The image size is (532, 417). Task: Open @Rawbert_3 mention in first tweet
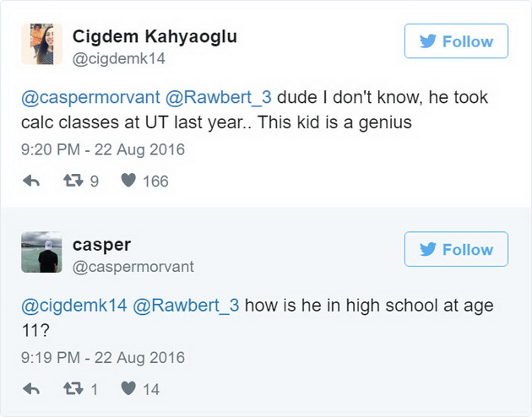pyautogui.click(x=219, y=98)
